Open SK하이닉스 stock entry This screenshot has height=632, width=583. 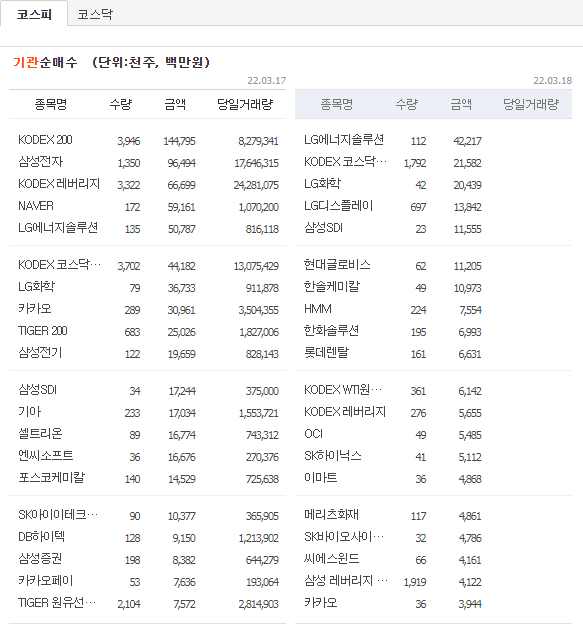click(x=333, y=456)
